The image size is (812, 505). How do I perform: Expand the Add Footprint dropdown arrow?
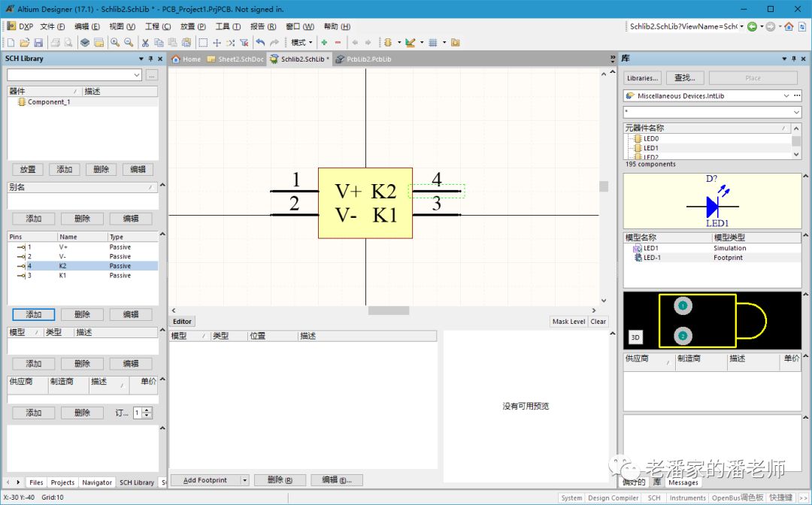click(x=244, y=480)
